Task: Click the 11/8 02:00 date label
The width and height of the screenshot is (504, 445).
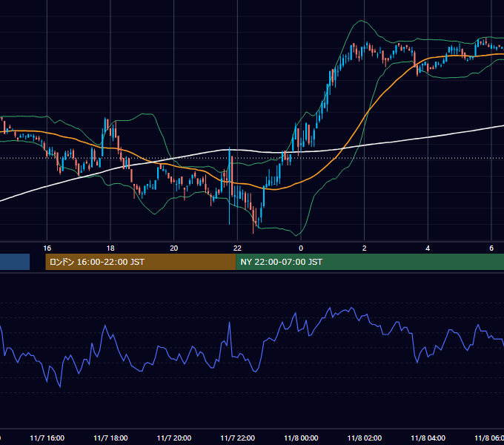Action: (x=365, y=438)
